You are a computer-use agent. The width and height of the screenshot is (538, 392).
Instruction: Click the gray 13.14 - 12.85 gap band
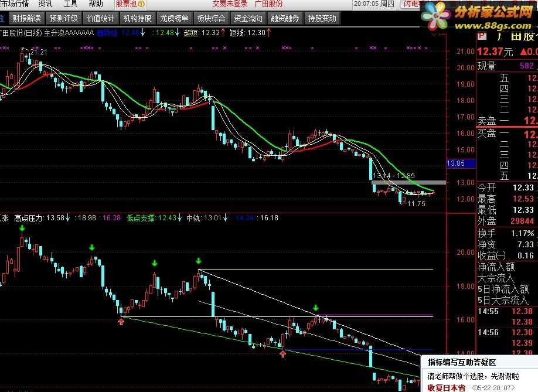pyautogui.click(x=408, y=183)
